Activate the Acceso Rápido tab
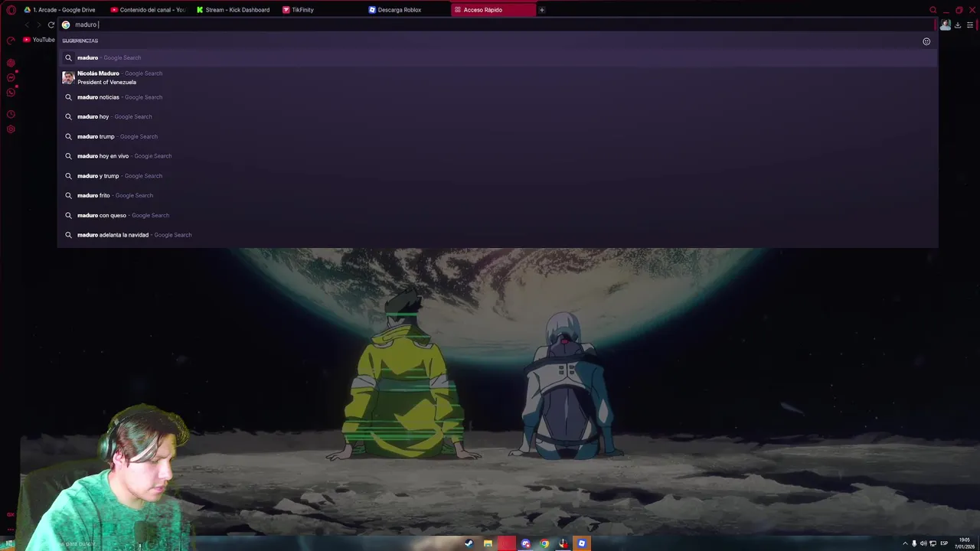The image size is (980, 551). pos(493,10)
